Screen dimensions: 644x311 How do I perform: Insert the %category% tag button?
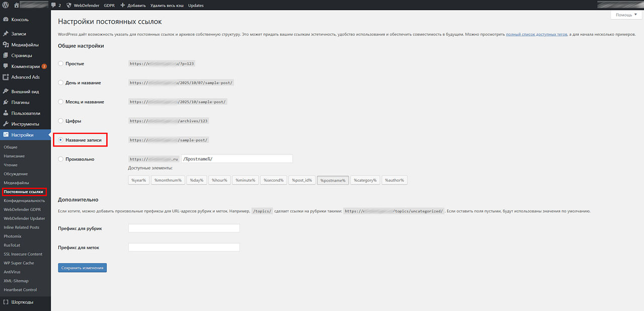365,180
